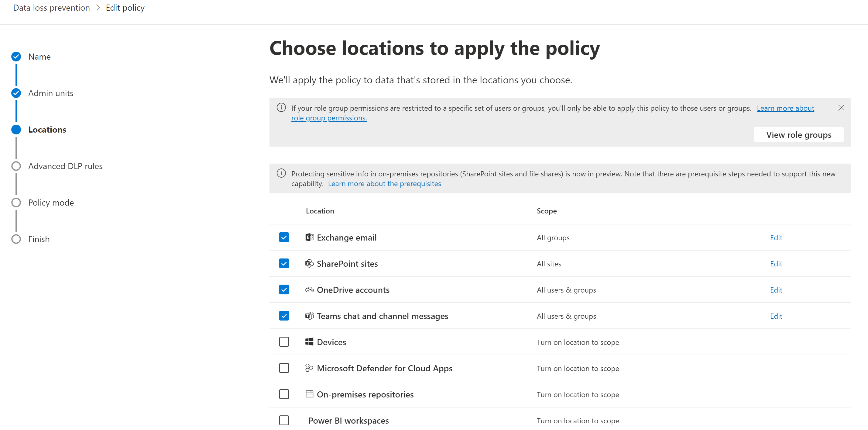Image resolution: width=868 pixels, height=430 pixels.
Task: Open Learn more about the prerequisites link
Action: [384, 184]
